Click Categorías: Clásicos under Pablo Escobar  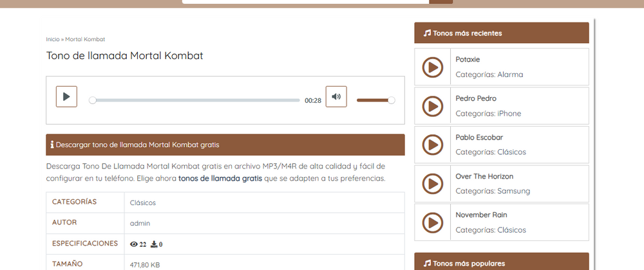click(491, 152)
